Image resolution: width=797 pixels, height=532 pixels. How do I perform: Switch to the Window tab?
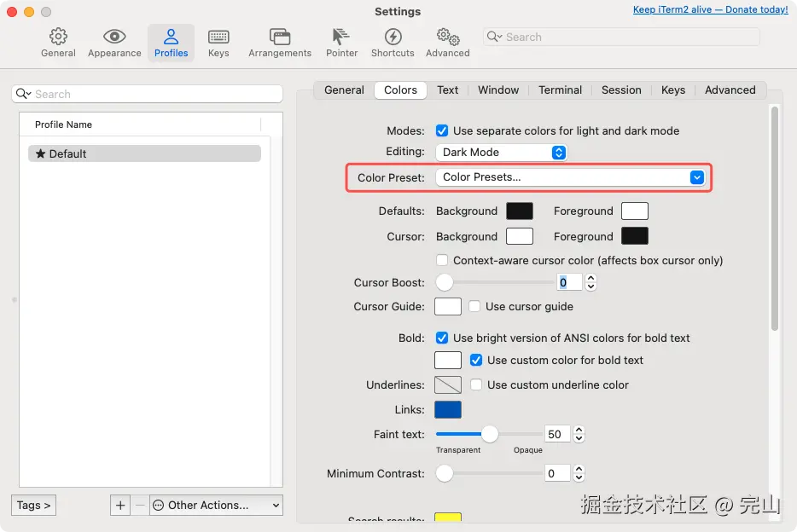point(498,90)
